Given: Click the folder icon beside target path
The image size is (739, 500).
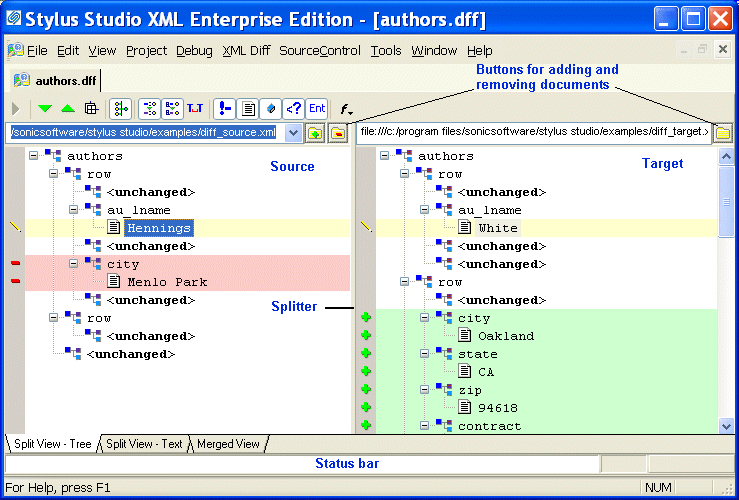Looking at the screenshot, I should coord(723,132).
